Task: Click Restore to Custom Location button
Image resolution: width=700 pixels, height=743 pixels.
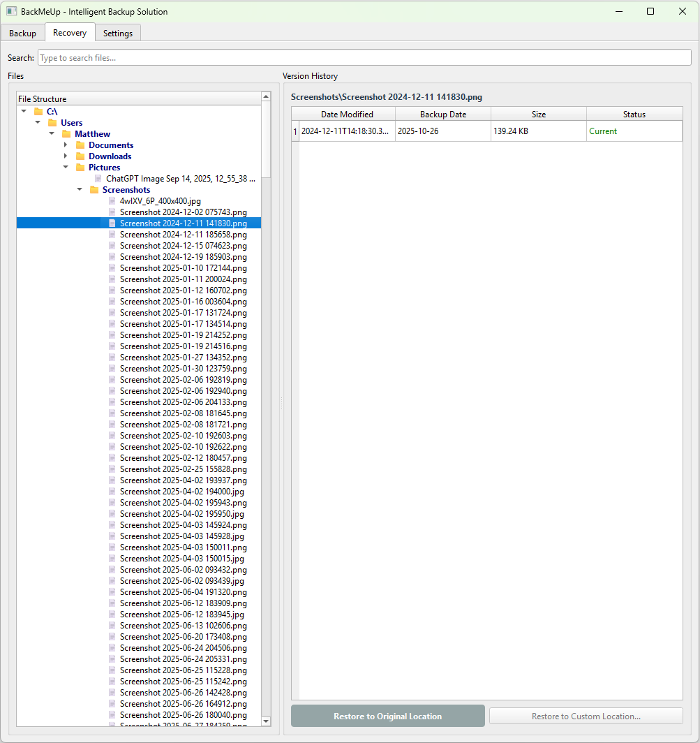Action: click(x=586, y=716)
